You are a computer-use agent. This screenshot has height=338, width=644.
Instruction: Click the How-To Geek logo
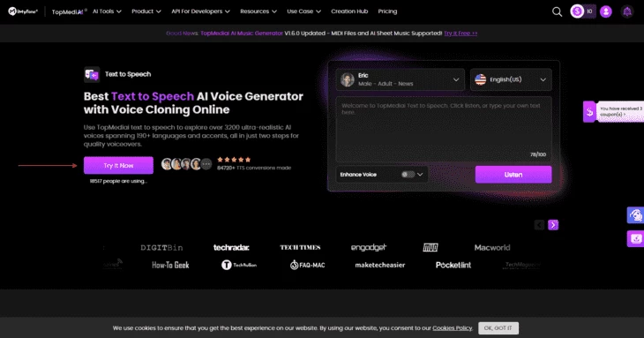tap(170, 266)
